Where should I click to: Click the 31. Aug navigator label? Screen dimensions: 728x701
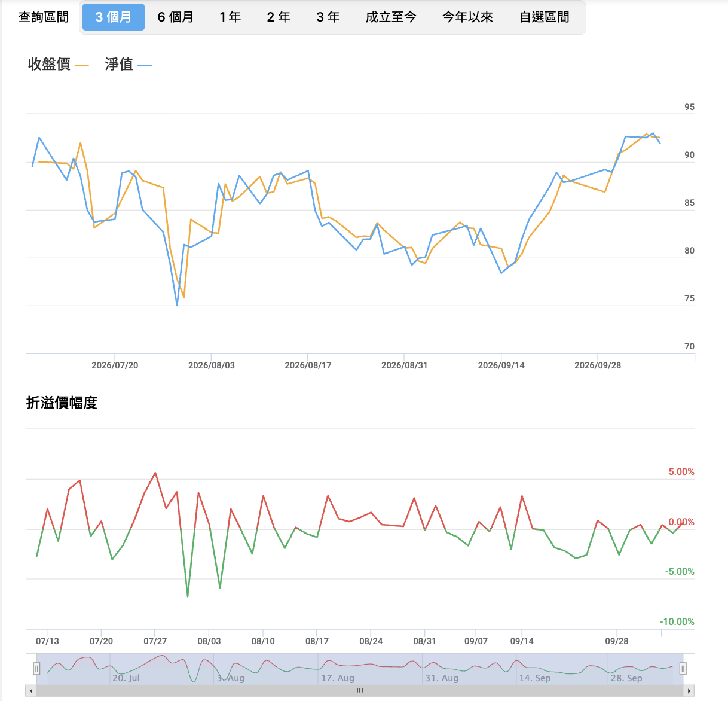(x=441, y=678)
